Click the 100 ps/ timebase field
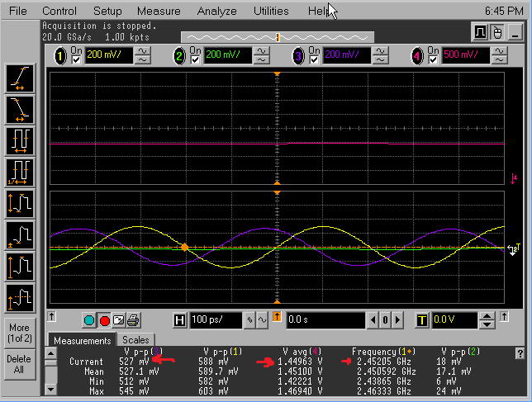The image size is (532, 402). coord(217,320)
